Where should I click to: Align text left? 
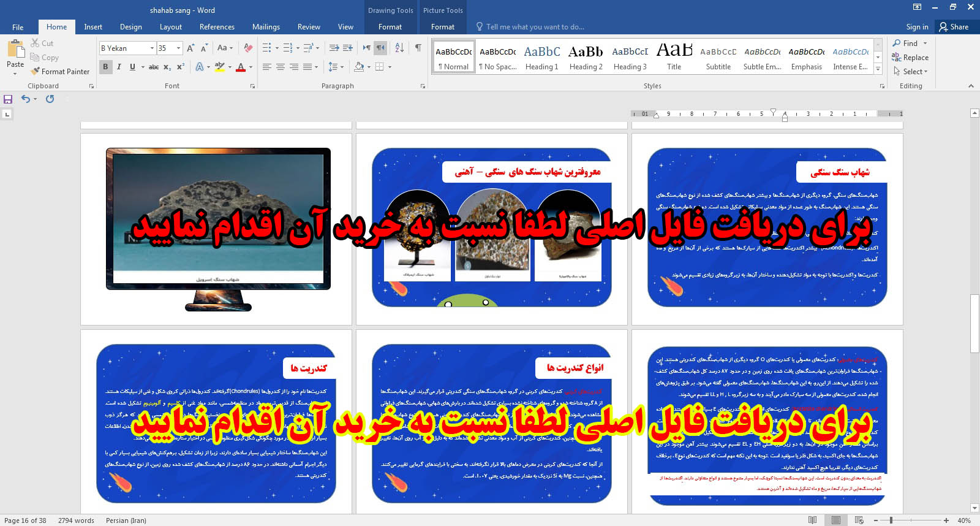tap(267, 67)
